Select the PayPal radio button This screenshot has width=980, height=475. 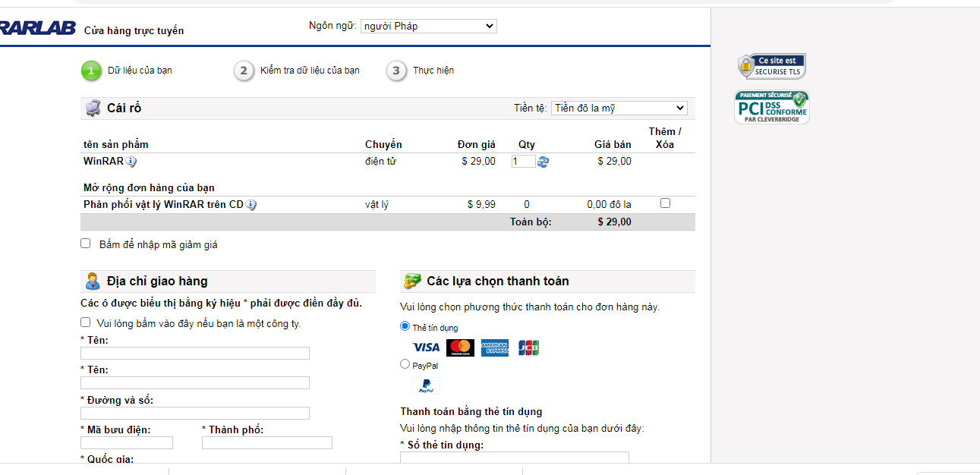point(405,364)
